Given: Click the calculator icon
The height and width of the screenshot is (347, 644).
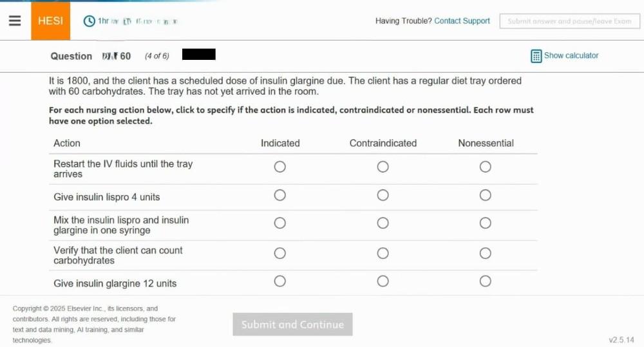Looking at the screenshot, I should 536,56.
